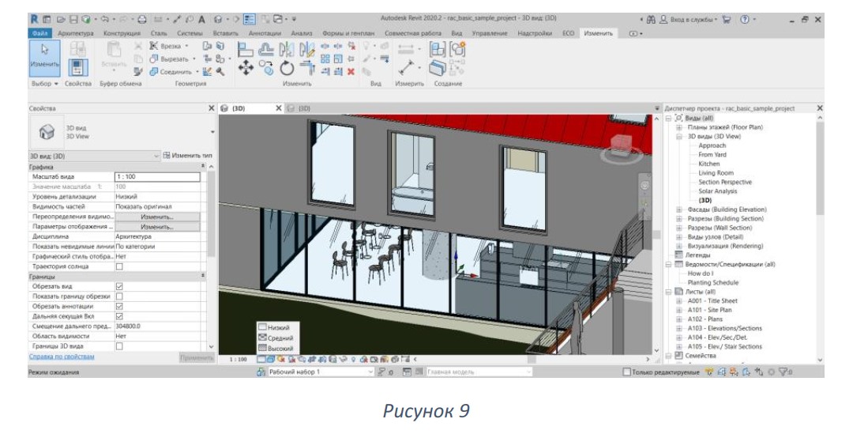Choose Средний in the detail level popup
Image resolution: width=868 pixels, height=434 pixels.
276,338
